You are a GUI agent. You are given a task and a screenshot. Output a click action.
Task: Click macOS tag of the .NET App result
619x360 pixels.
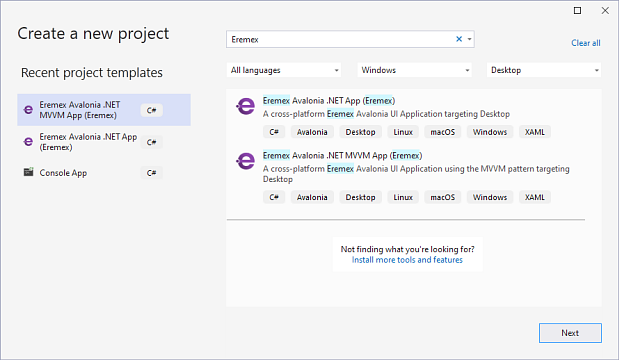443,132
